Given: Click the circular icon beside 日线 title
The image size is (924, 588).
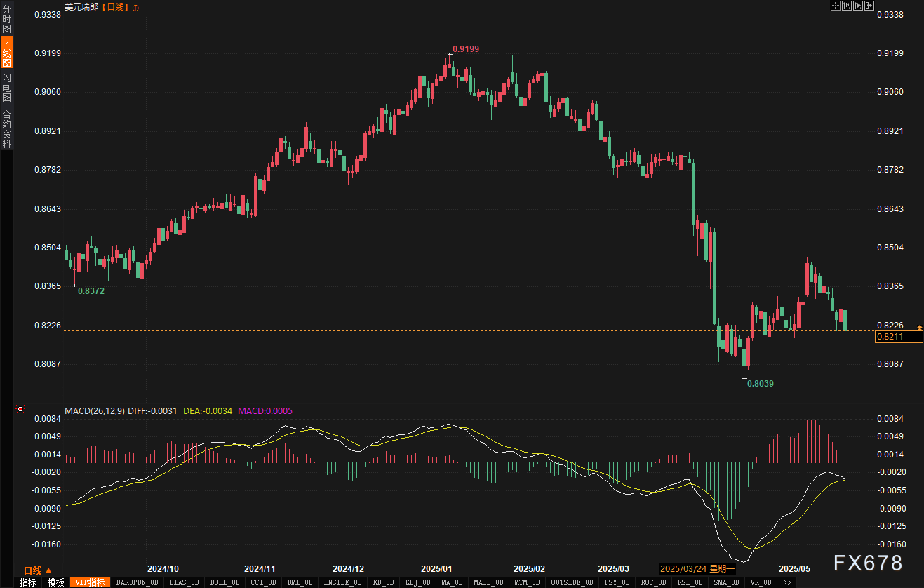Looking at the screenshot, I should tap(135, 7).
